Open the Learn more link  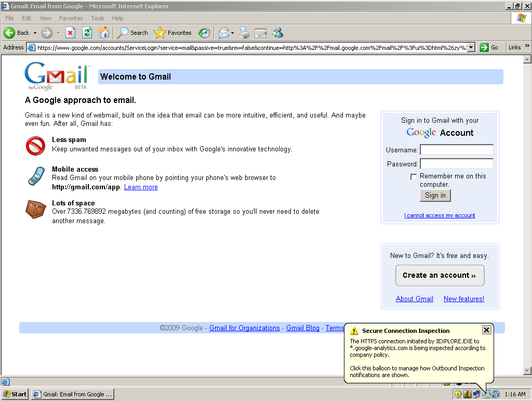tap(141, 187)
